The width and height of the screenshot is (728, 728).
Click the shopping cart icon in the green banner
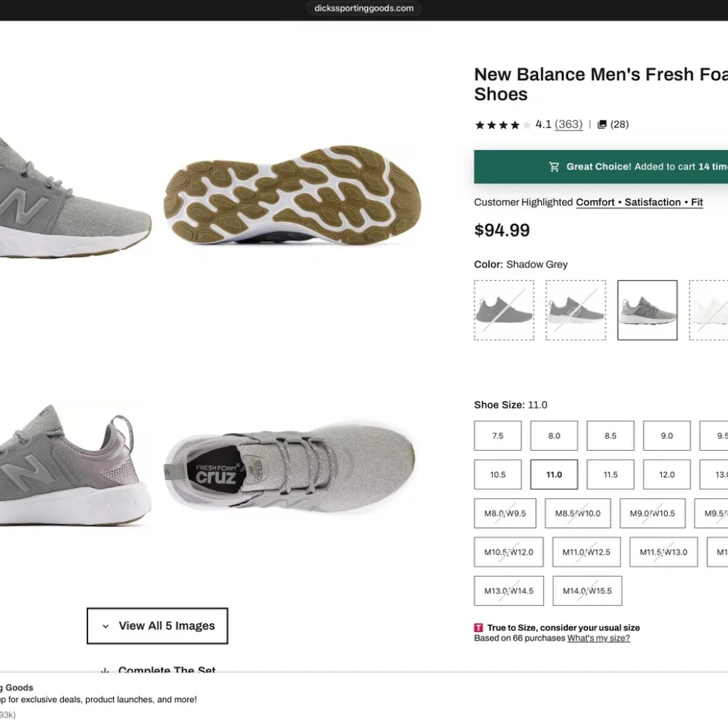click(x=554, y=166)
